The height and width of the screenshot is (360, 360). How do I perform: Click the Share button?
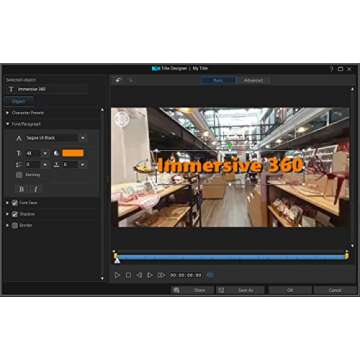pos(192,290)
